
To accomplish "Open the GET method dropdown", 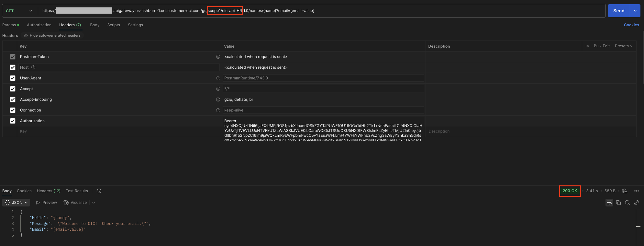I will pos(19,11).
